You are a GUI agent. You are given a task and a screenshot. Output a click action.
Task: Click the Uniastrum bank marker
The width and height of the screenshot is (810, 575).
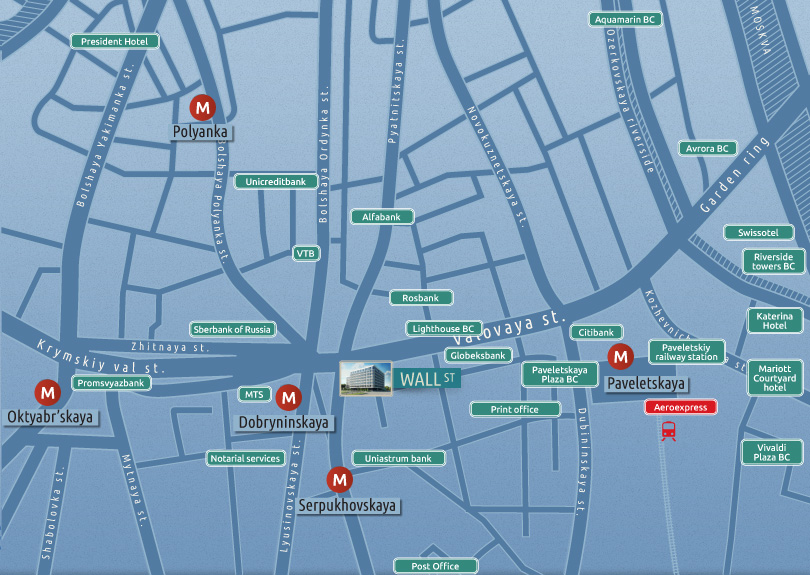[x=398, y=459]
